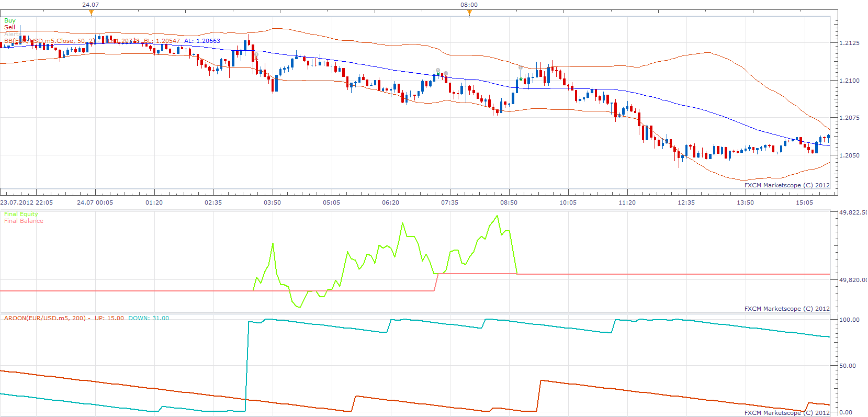
Task: Click the orange 08:00 session marker triangle
Action: [x=469, y=13]
